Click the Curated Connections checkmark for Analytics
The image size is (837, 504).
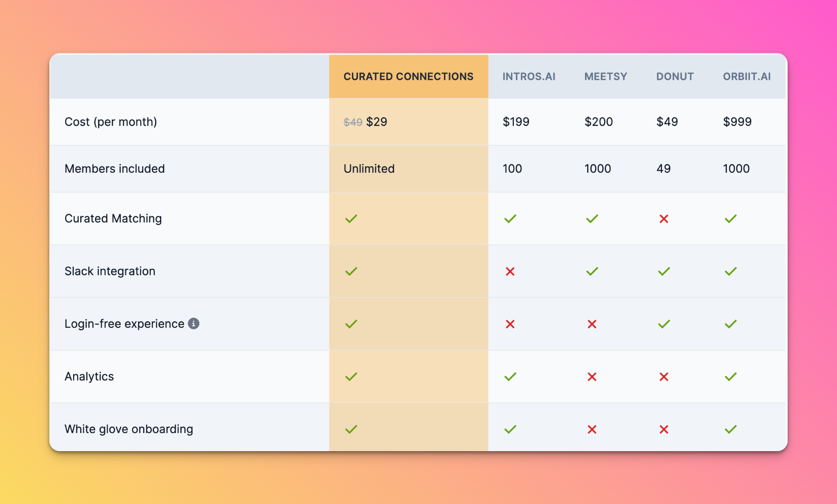pos(351,377)
